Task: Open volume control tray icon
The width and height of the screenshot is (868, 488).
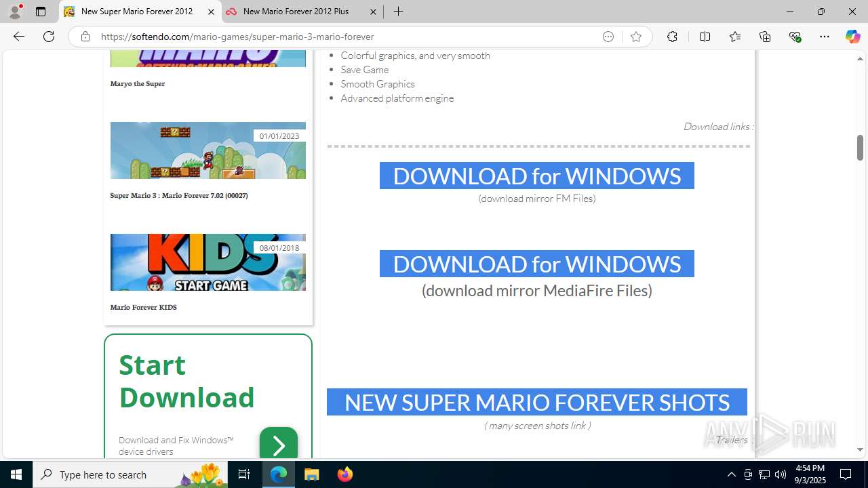Action: coord(781,474)
